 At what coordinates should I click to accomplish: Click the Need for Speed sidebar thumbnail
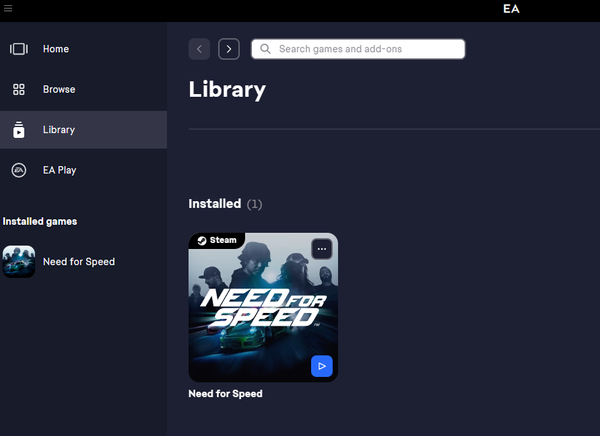(x=19, y=261)
